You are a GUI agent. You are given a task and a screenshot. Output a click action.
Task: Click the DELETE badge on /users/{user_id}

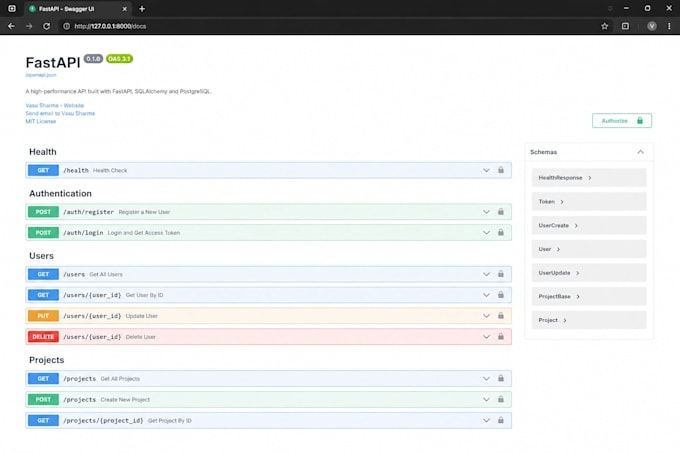(x=43, y=337)
